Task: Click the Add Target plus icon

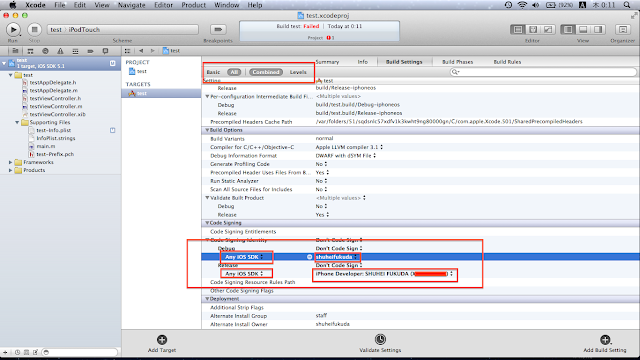Action: click(162, 340)
